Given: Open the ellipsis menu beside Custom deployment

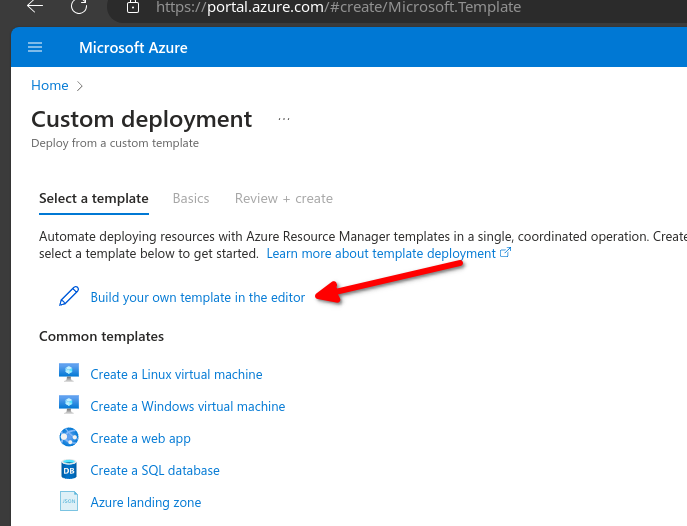Looking at the screenshot, I should point(284,119).
